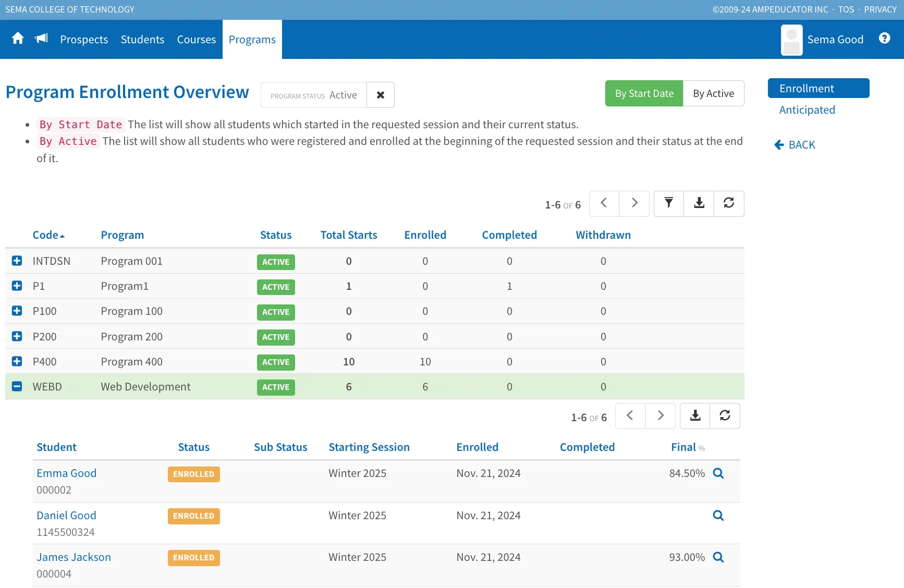Open Emma Good's student record
The height and width of the screenshot is (588, 904).
[67, 473]
